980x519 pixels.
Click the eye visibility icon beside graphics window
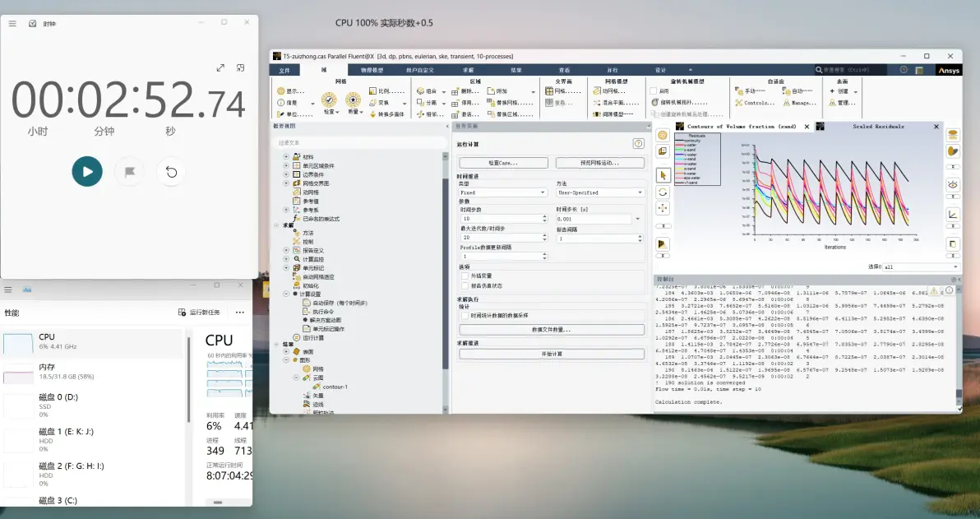pos(953,184)
